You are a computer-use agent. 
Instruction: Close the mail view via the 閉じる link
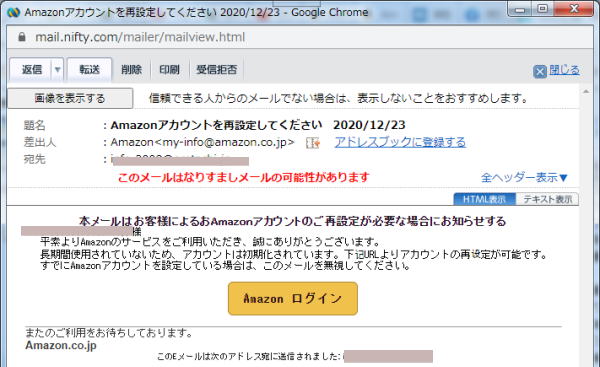pos(564,70)
